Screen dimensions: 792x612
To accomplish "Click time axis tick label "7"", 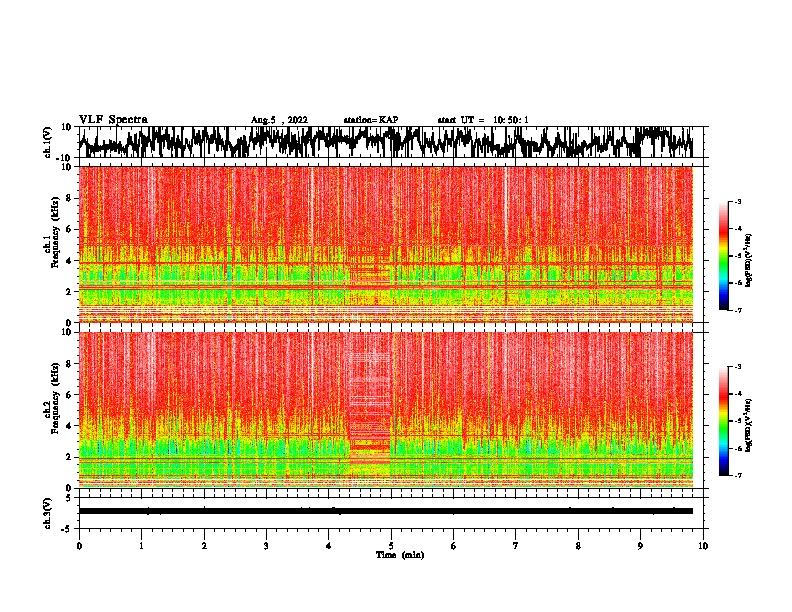I will (x=516, y=546).
